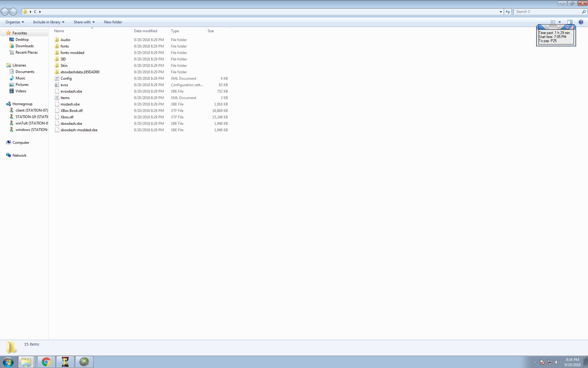Click the Back navigation arrow button

[x=5, y=12]
